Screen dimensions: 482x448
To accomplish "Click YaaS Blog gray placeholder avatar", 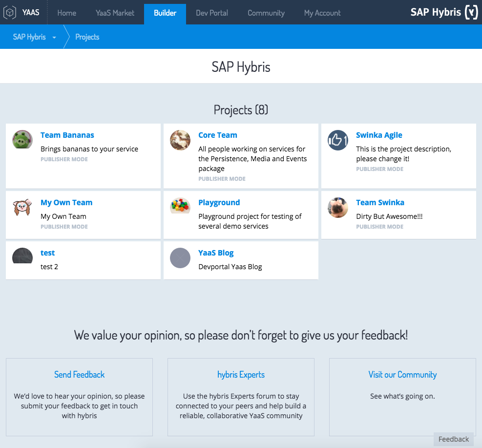I will (x=180, y=257).
